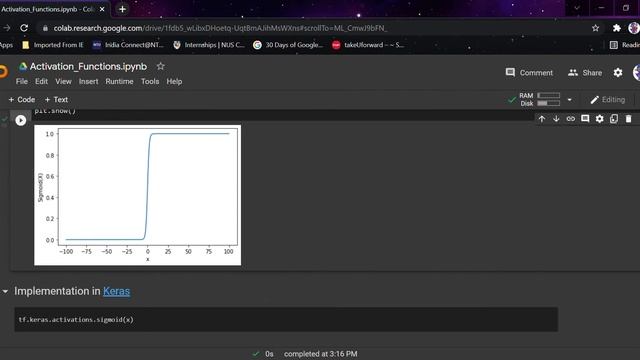Bookmark this page with the star
The image size is (640, 360).
(596, 28)
